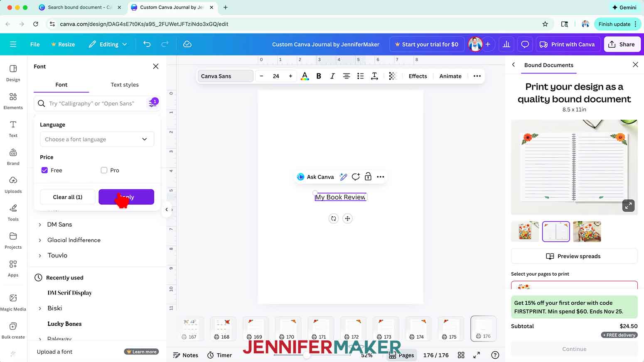Open more text toolbar options

point(477,76)
